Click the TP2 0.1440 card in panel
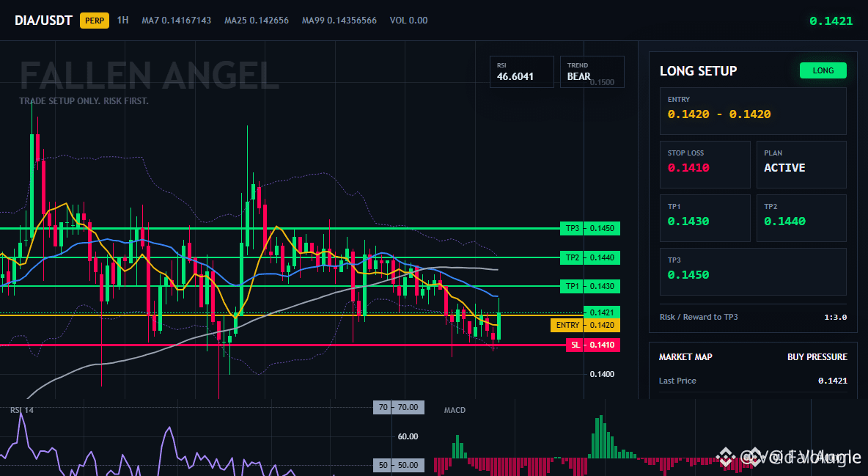The image size is (868, 476). pyautogui.click(x=801, y=218)
